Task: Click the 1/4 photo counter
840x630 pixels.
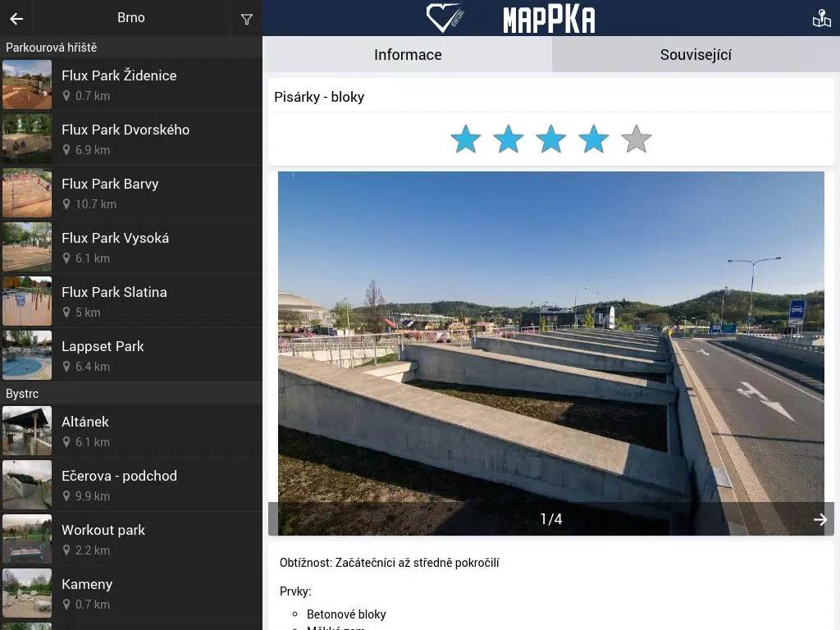Action: coord(551,519)
